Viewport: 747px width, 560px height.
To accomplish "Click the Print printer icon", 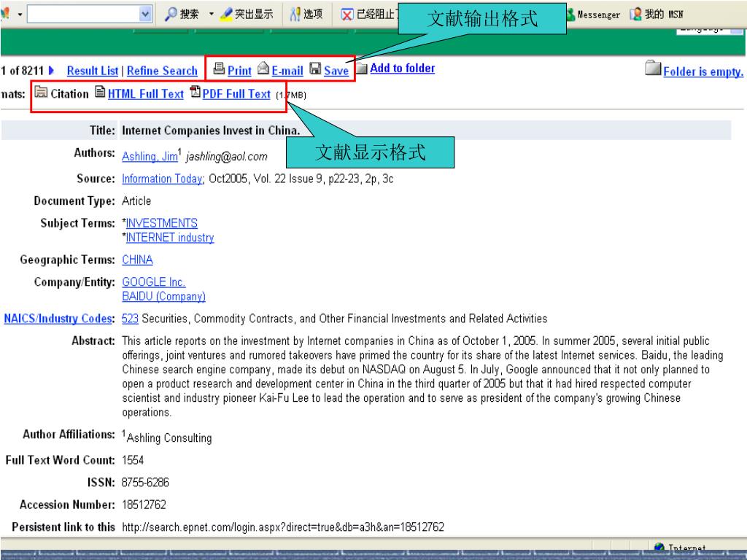I will click(219, 69).
